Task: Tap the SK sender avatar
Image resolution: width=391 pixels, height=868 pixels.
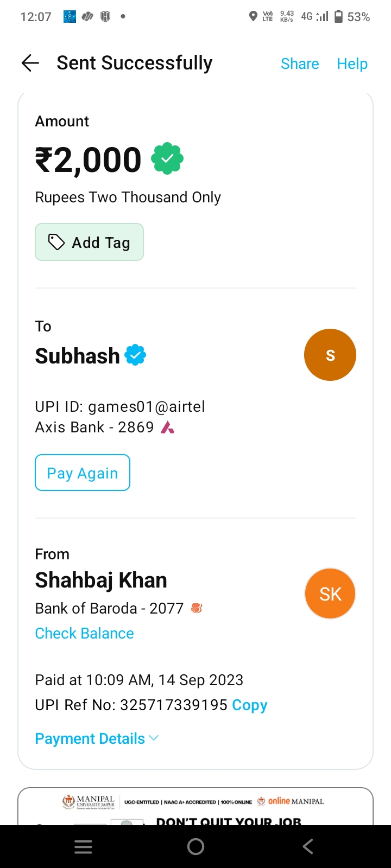Action: [x=330, y=593]
